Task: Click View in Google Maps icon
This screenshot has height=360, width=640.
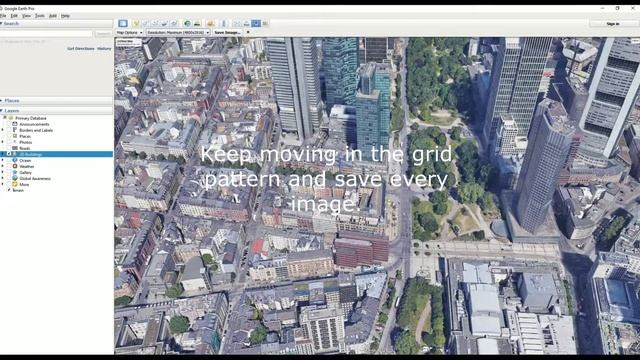Action: (265, 23)
